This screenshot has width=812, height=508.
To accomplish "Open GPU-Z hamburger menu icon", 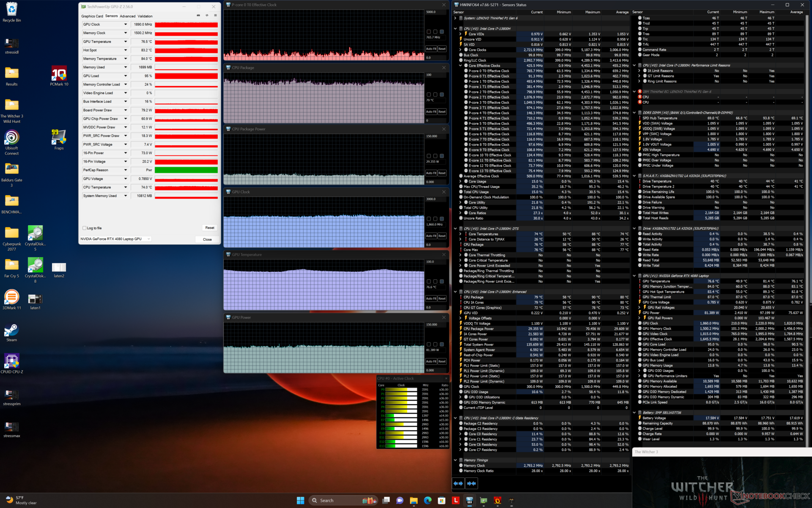I will coord(215,16).
